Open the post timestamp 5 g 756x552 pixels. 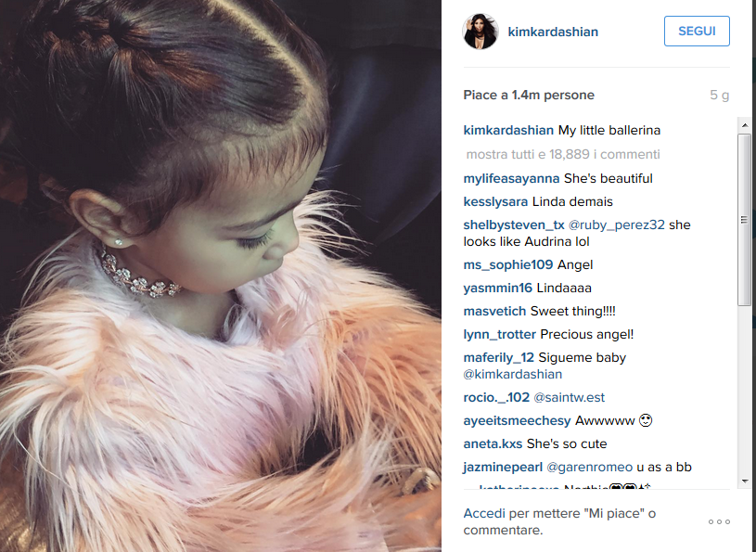tap(719, 95)
